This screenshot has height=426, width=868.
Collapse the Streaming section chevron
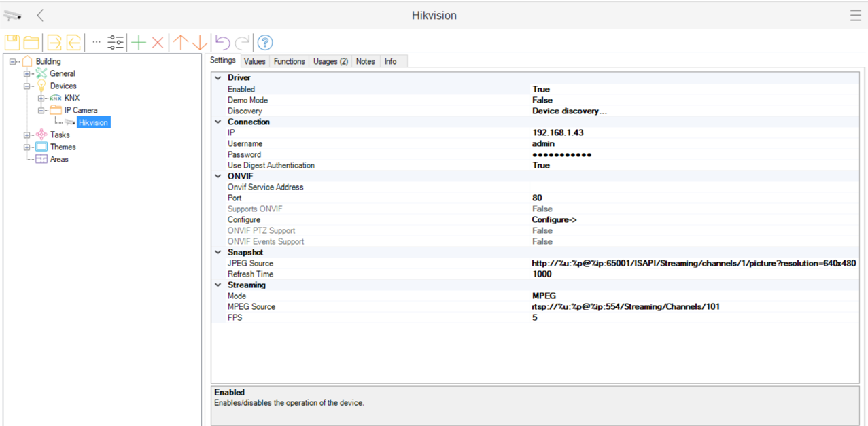(218, 285)
